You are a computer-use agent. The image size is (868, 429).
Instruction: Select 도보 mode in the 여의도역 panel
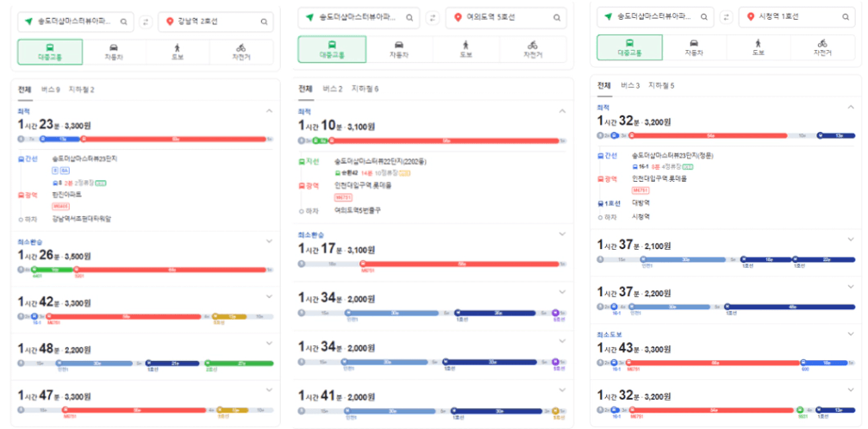[465, 49]
